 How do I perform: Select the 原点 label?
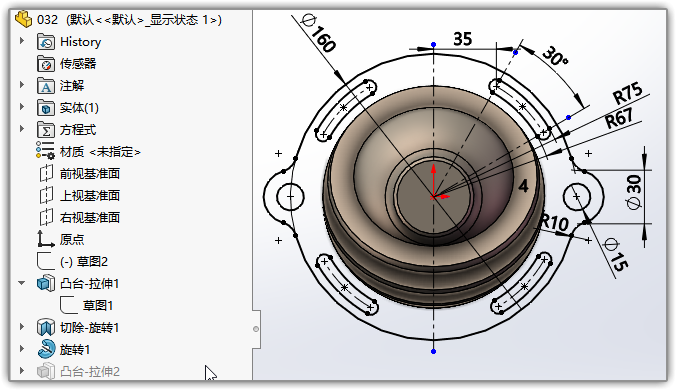(72, 240)
